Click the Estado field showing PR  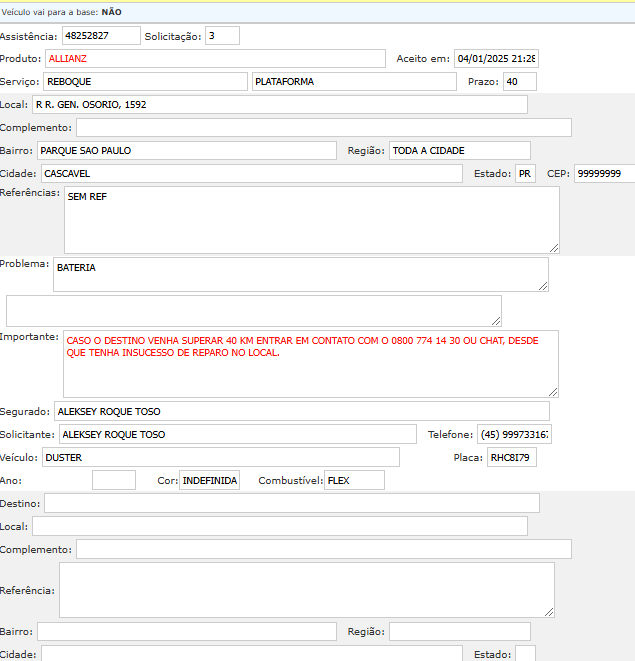(525, 174)
